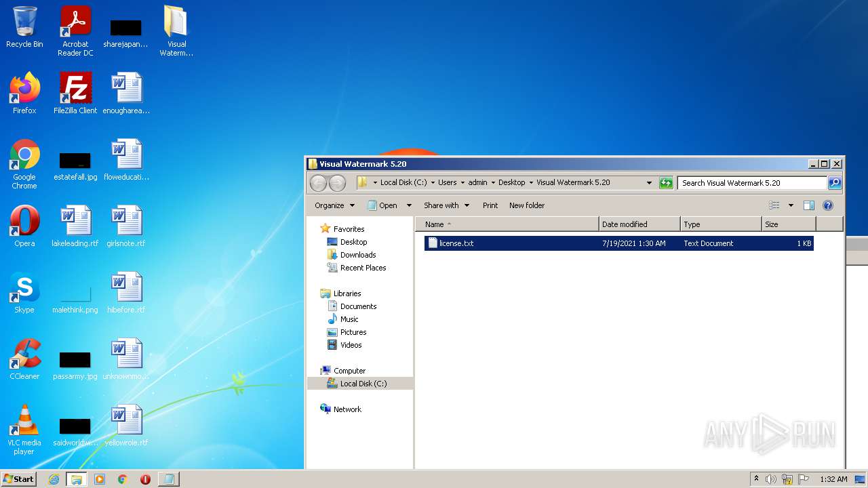Sort by the Name column header
Image resolution: width=868 pixels, height=488 pixels.
pyautogui.click(x=507, y=224)
